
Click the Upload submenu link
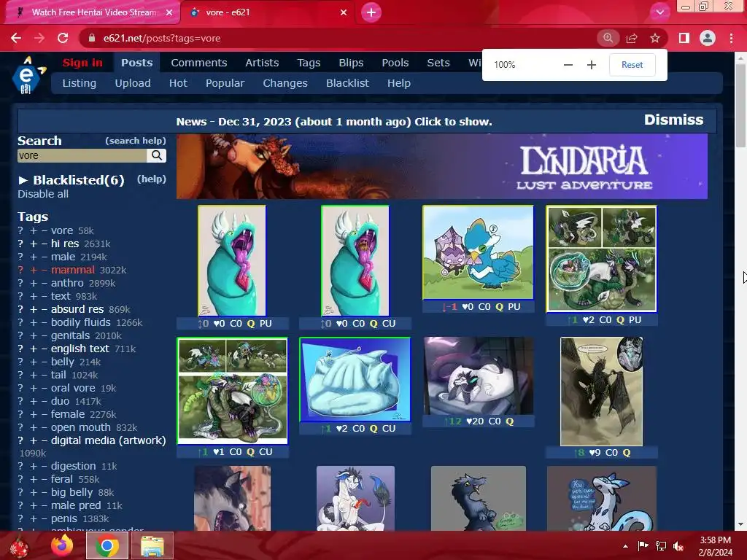click(133, 83)
